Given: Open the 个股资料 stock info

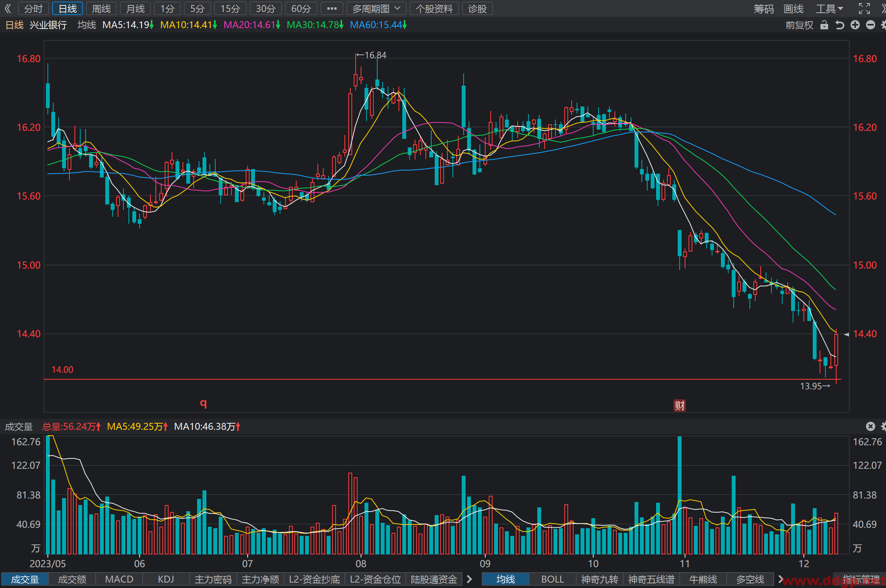Looking at the screenshot, I should click(x=434, y=8).
